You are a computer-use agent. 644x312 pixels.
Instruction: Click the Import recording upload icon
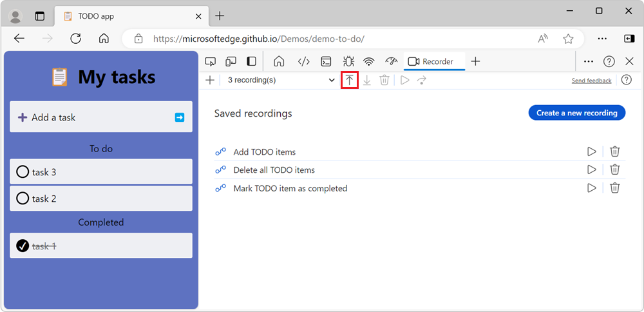tap(350, 80)
